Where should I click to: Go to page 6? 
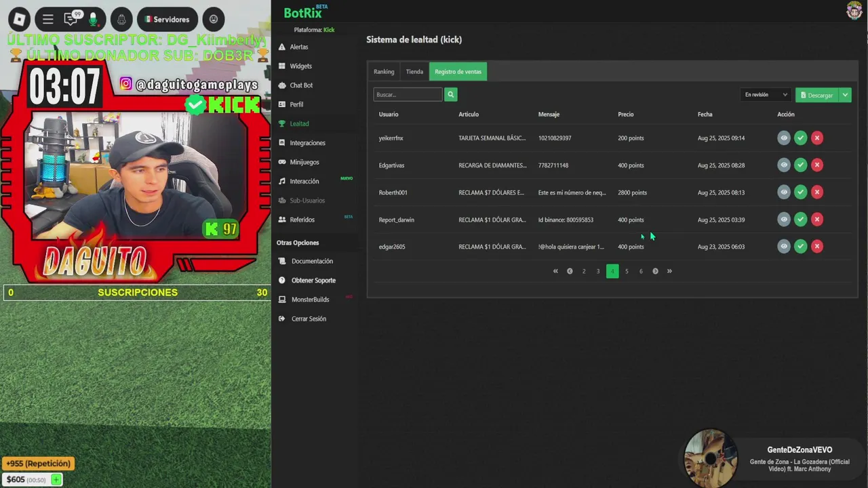(x=641, y=271)
